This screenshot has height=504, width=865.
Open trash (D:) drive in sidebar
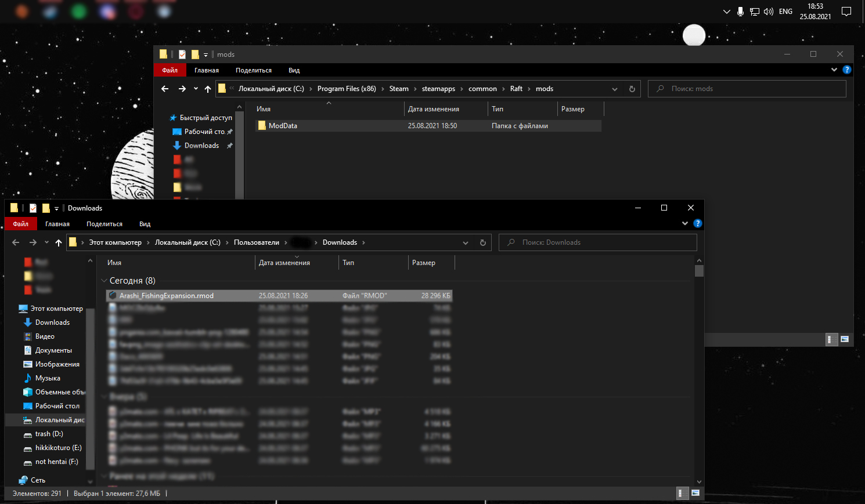[x=49, y=434]
